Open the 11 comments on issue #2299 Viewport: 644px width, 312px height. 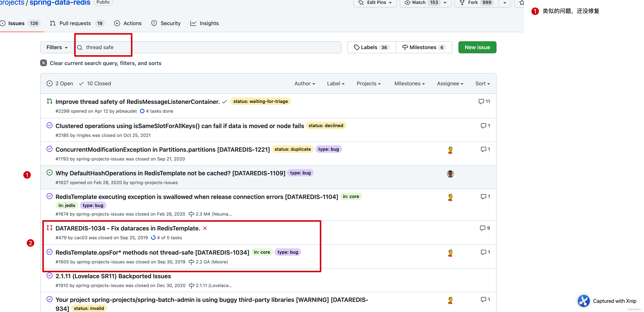pos(484,101)
